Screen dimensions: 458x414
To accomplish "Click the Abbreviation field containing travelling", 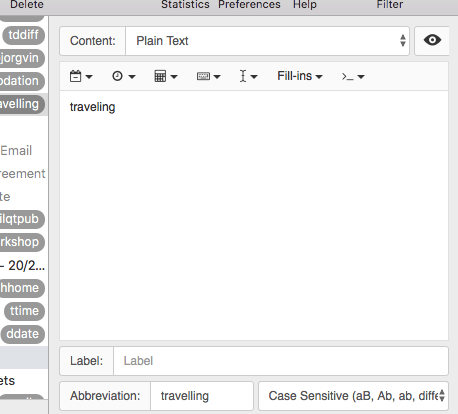I will click(x=202, y=396).
